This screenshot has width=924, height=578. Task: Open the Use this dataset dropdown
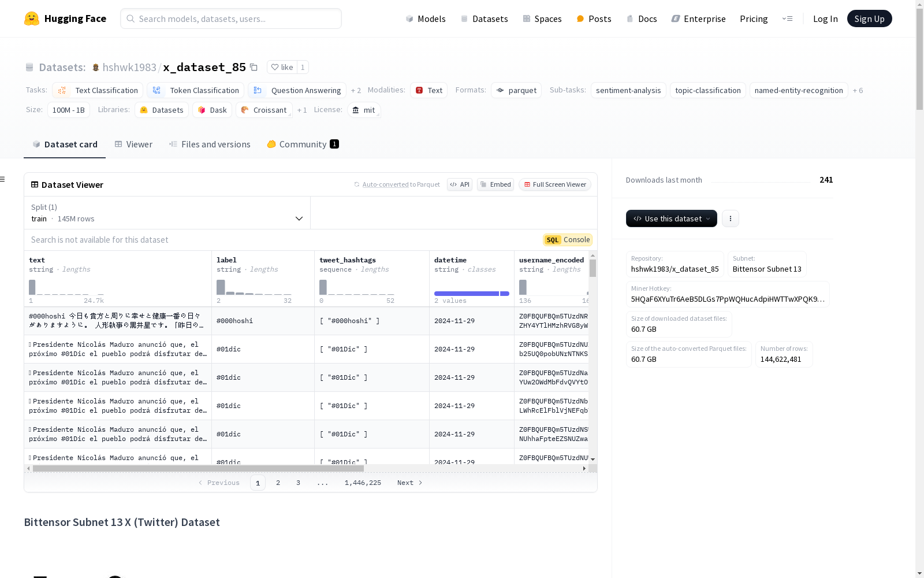pyautogui.click(x=672, y=218)
